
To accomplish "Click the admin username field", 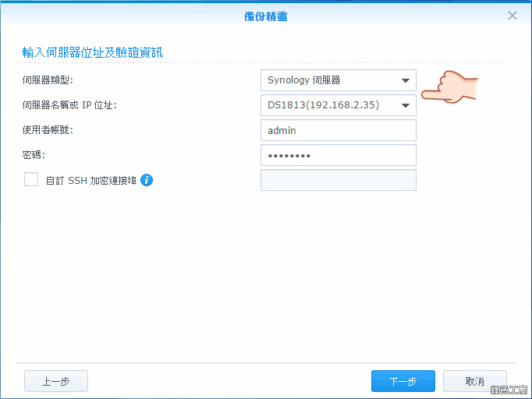I will tap(339, 130).
